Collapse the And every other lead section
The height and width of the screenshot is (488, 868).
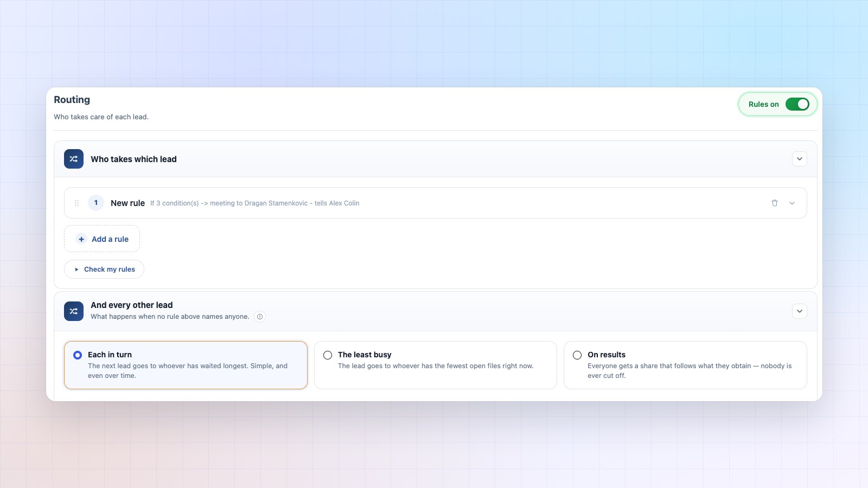(799, 311)
